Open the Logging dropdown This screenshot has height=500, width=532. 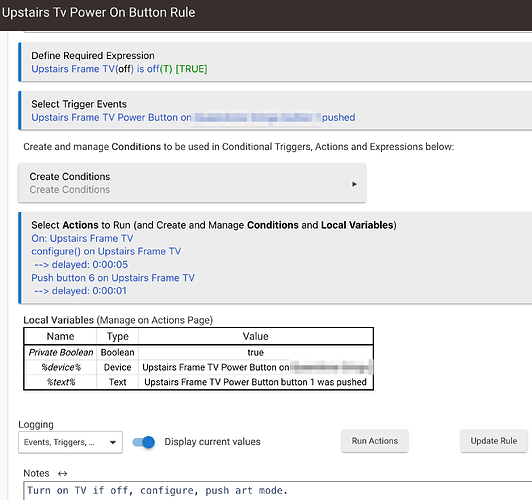[70, 442]
